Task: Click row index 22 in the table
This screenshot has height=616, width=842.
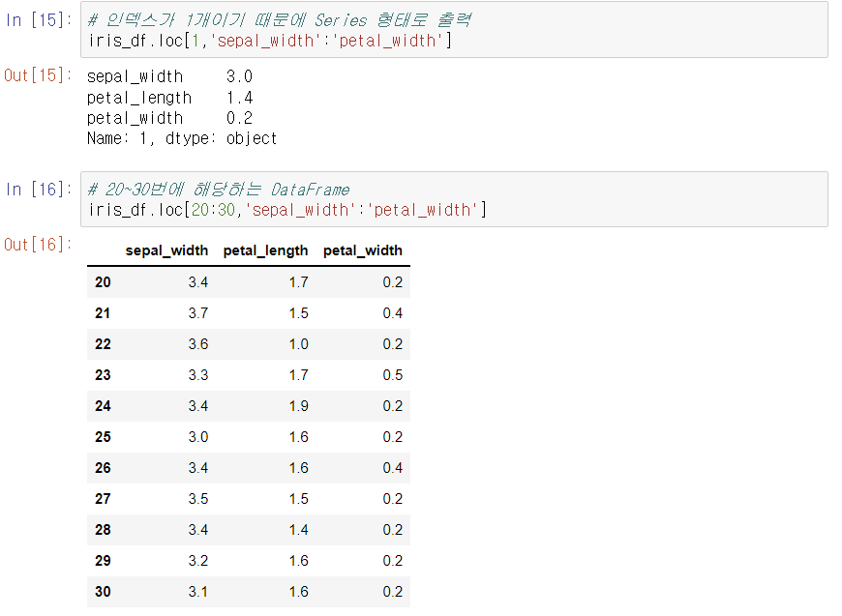Action: pyautogui.click(x=103, y=344)
